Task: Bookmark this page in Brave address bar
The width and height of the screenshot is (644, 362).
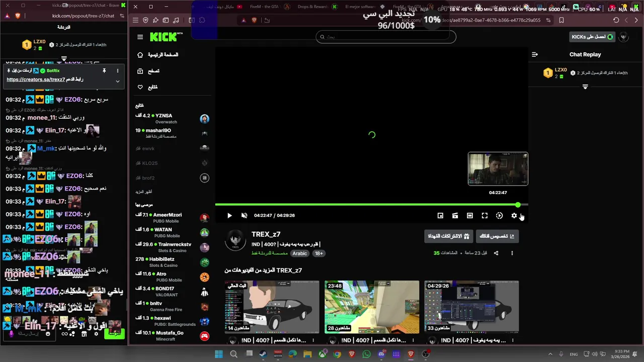Action: coord(561,20)
